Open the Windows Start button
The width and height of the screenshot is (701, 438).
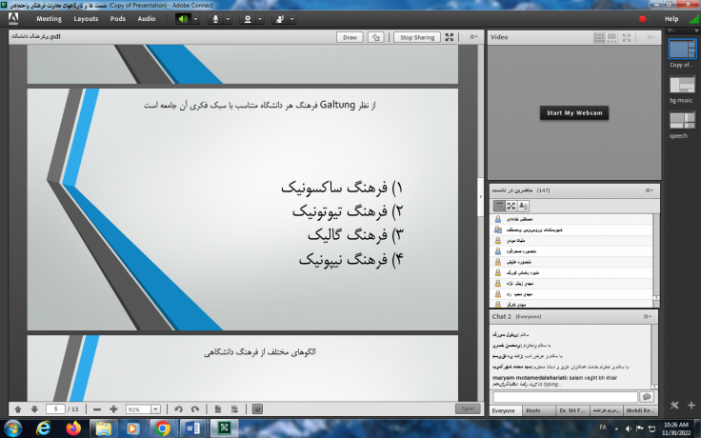click(x=13, y=428)
